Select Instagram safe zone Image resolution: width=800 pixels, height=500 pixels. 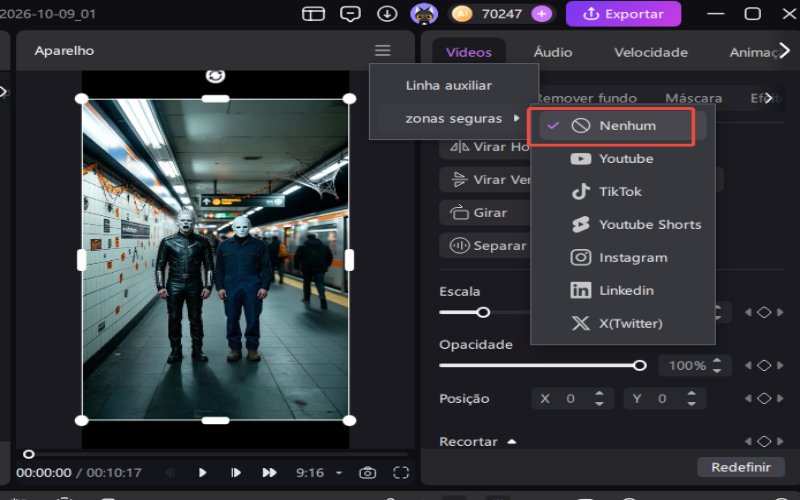pos(622,258)
